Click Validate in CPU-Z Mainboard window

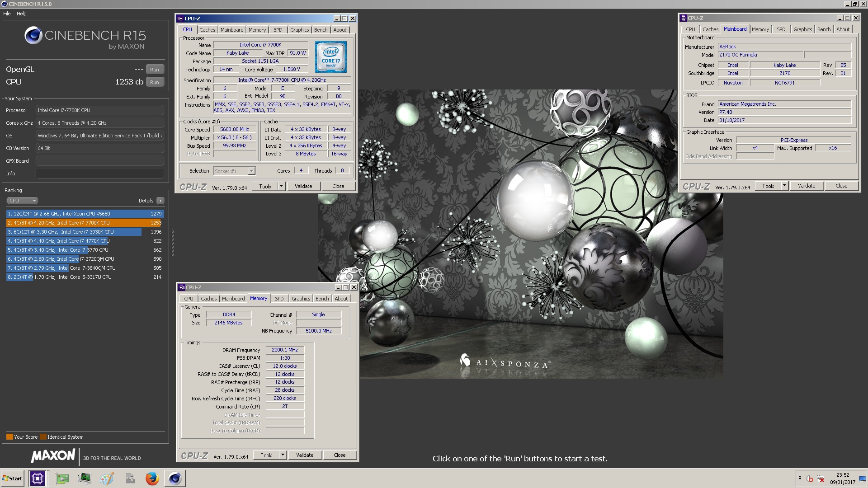click(807, 186)
